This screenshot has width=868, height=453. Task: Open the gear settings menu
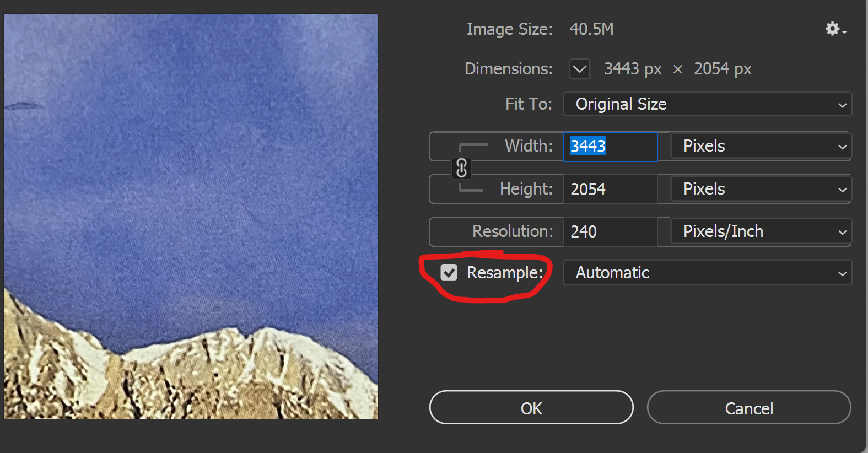coord(834,29)
